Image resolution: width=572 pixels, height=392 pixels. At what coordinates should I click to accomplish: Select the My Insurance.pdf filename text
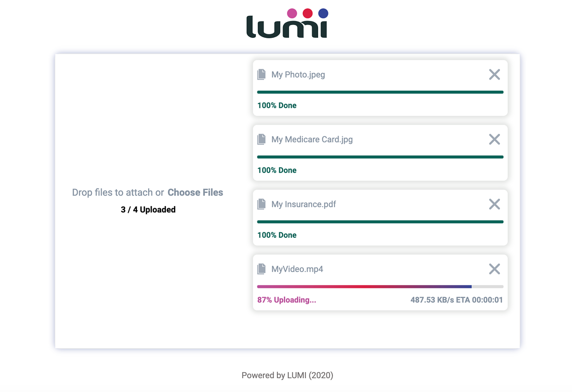point(303,204)
